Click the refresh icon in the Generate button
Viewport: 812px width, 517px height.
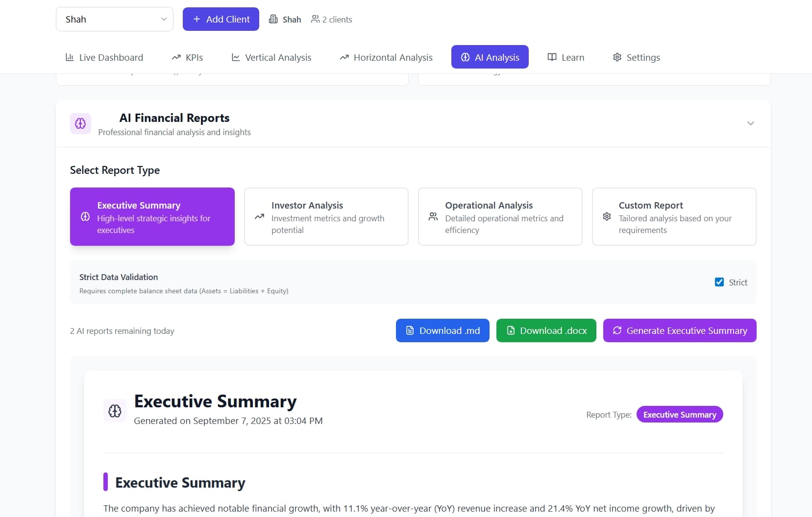pos(617,330)
